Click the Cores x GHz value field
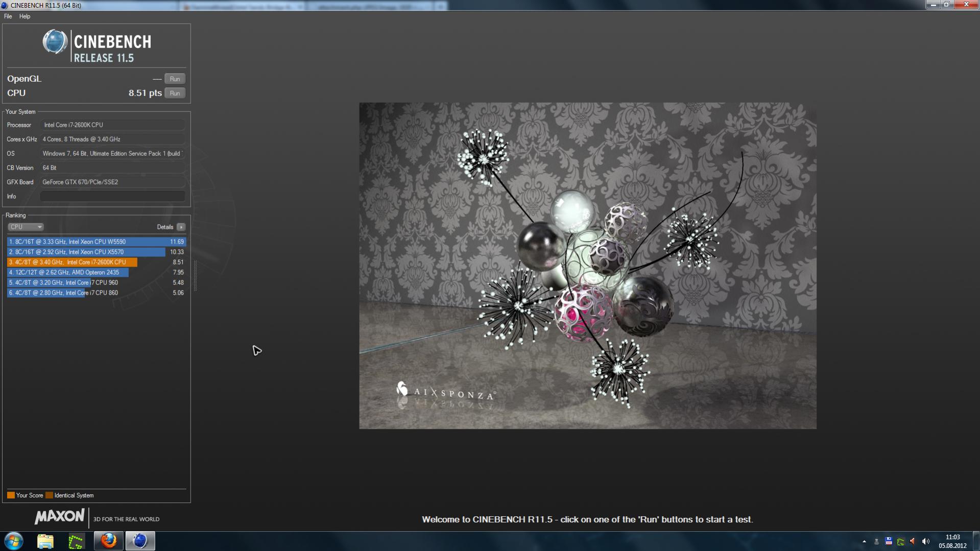Screen dimensions: 980x551 (x=112, y=139)
